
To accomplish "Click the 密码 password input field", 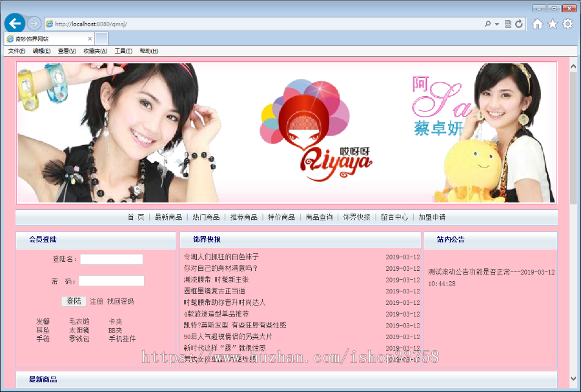I will (x=111, y=280).
